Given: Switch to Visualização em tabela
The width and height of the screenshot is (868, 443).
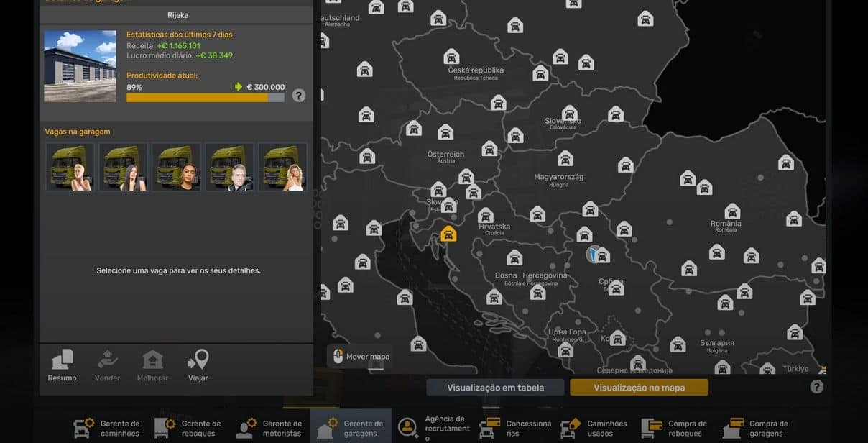Looking at the screenshot, I should pos(495,388).
